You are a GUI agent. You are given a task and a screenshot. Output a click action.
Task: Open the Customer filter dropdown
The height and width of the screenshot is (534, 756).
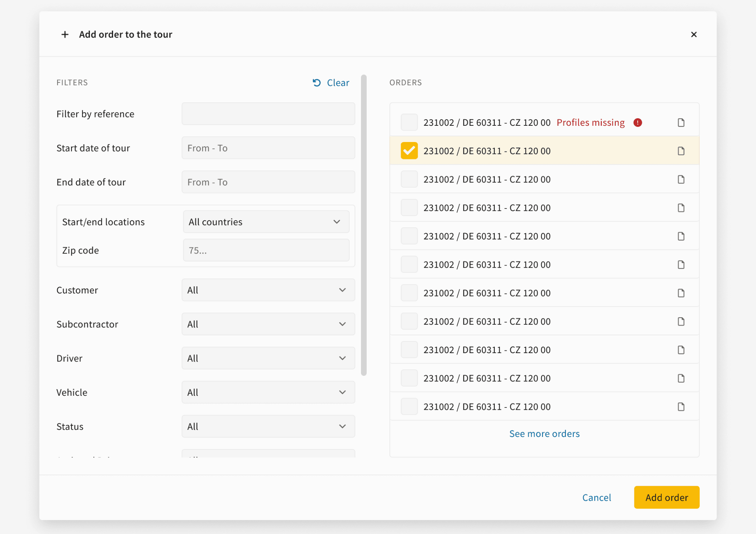268,290
